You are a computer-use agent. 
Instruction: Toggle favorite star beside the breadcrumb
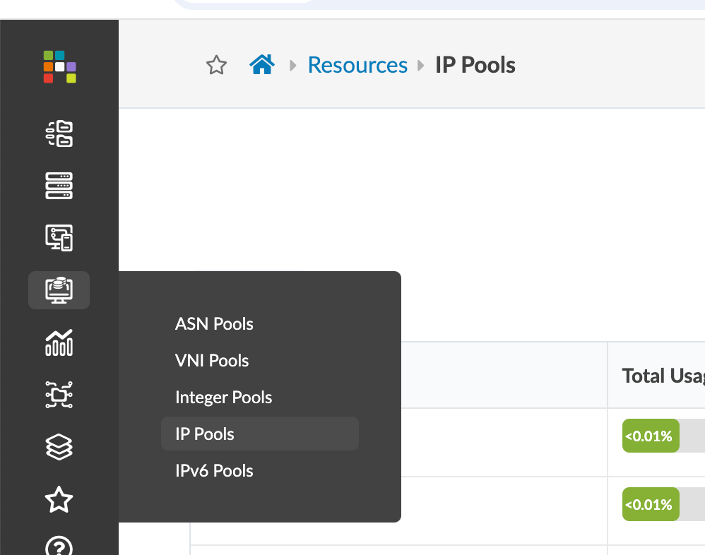pos(216,66)
